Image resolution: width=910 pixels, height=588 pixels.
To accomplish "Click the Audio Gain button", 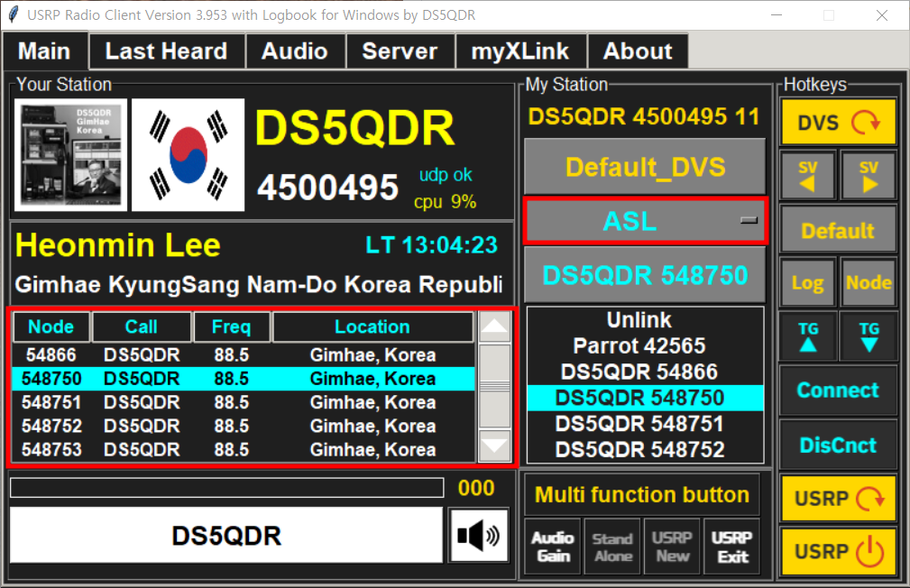I will 552,545.
